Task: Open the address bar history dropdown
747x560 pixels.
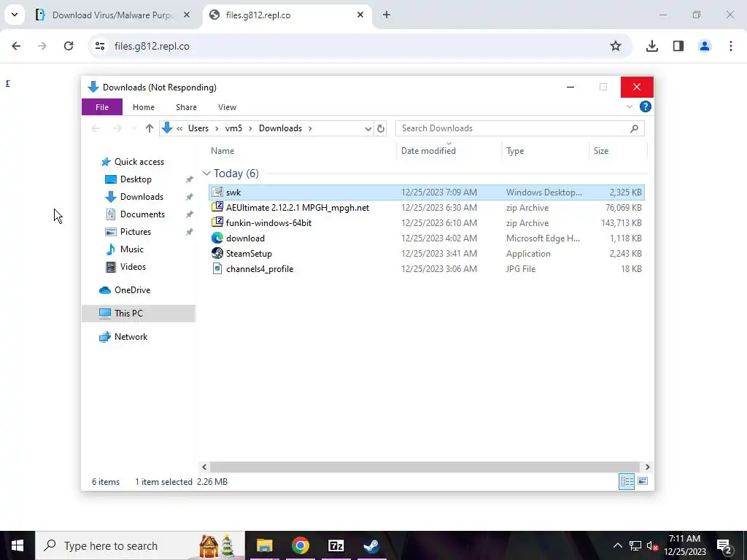Action: coord(368,128)
